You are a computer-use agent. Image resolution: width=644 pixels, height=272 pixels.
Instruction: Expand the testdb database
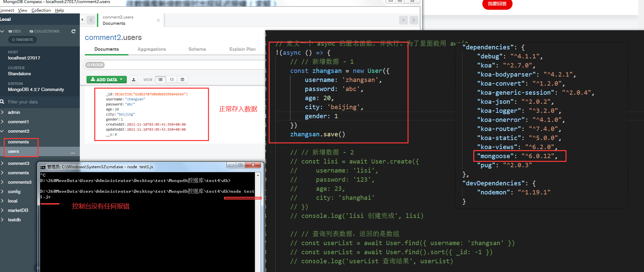pyautogui.click(x=2, y=220)
